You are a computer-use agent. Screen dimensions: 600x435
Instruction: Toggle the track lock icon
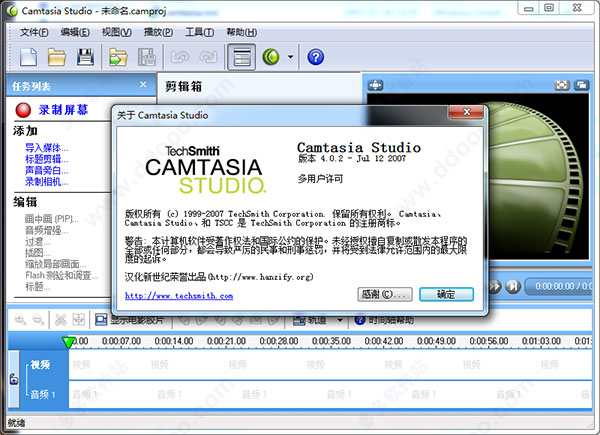point(14,379)
